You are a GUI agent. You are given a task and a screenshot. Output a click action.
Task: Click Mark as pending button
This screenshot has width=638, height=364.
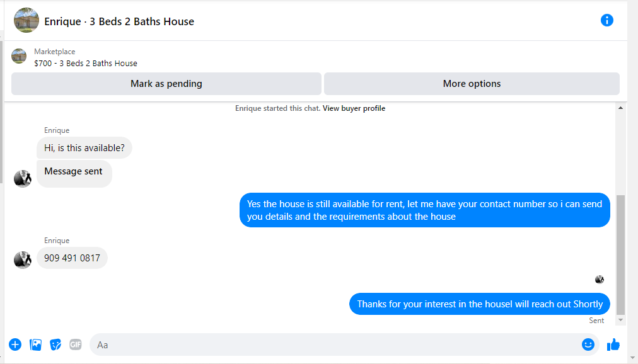tap(166, 84)
